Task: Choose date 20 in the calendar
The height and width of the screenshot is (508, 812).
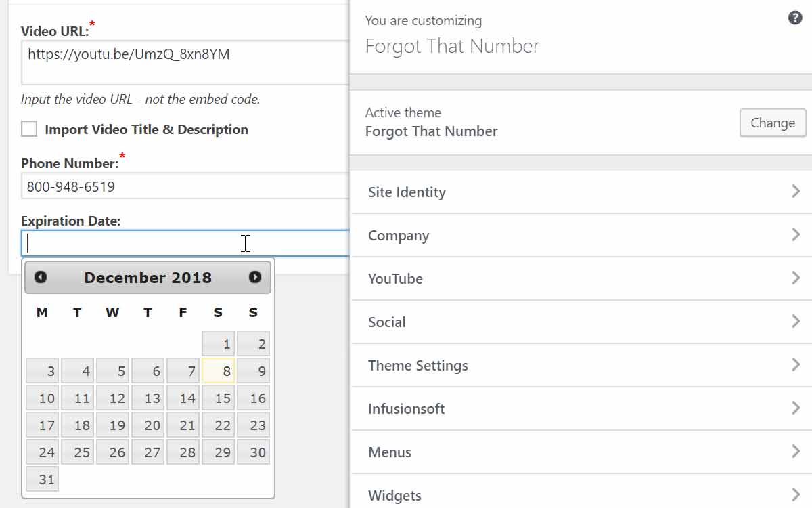Action: (148, 425)
